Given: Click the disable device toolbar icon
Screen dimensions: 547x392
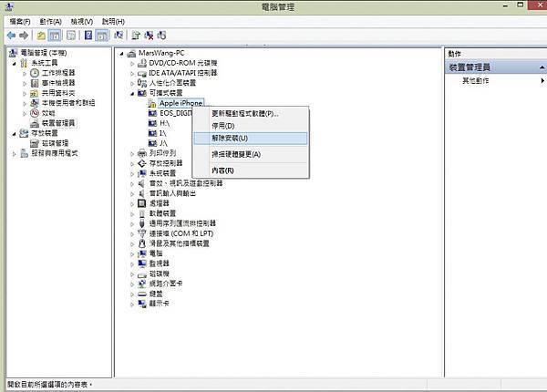Looking at the screenshot, I should (161, 36).
